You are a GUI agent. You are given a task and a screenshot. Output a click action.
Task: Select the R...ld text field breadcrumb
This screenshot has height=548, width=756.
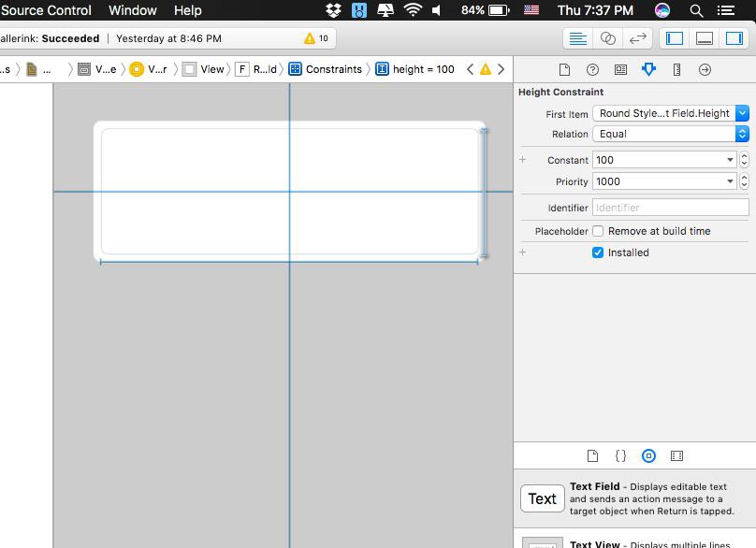pos(256,69)
